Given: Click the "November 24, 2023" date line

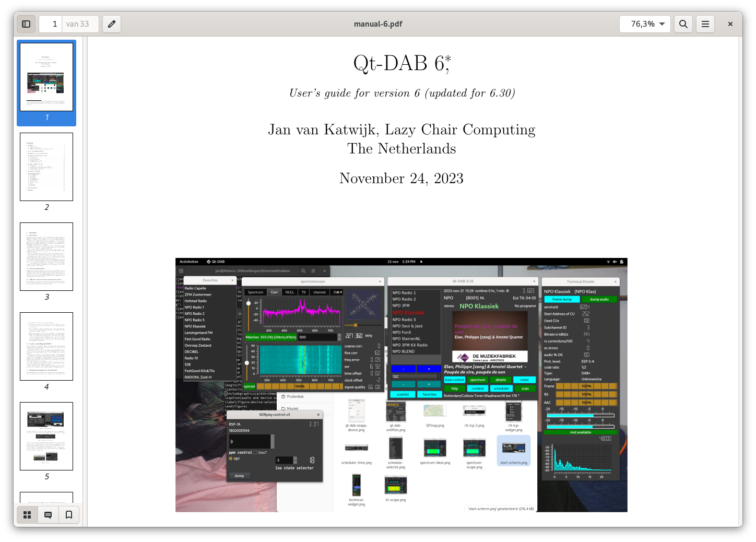Looking at the screenshot, I should [x=401, y=179].
